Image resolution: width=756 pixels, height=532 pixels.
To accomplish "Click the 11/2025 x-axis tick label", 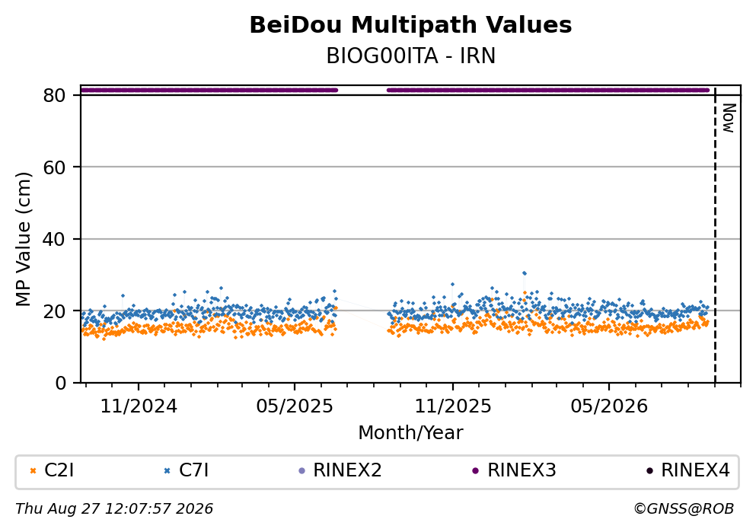I will (453, 406).
